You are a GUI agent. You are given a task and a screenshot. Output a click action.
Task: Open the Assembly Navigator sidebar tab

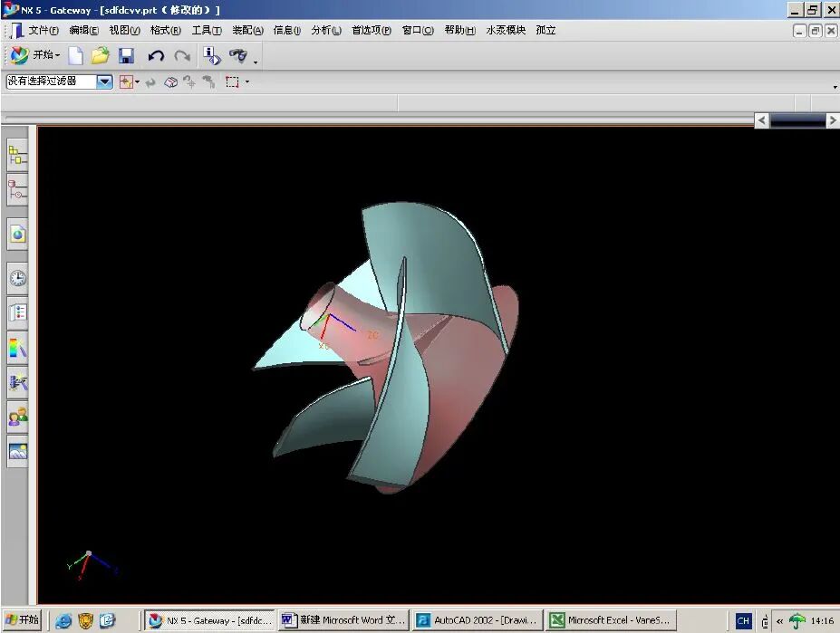point(18,156)
